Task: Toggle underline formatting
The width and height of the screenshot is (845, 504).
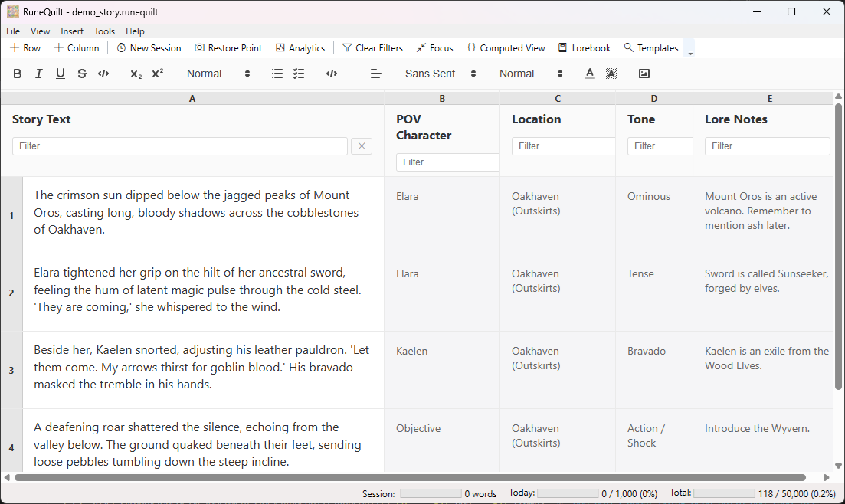Action: [x=60, y=74]
